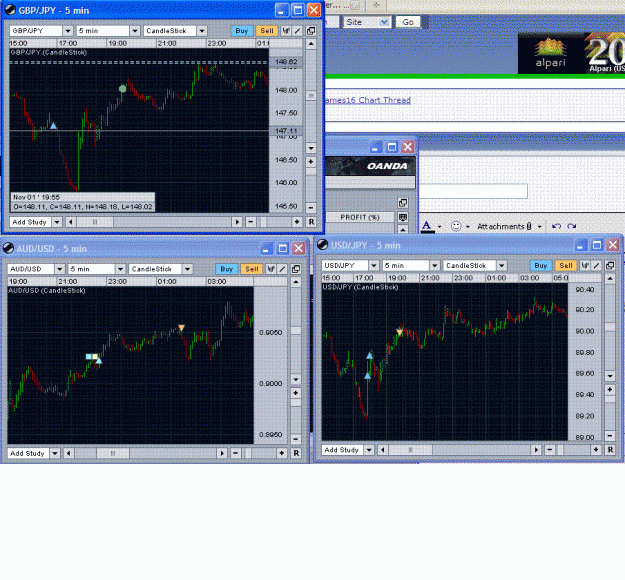Click Sell in the USD/JPY chart window
625x580 pixels.
(x=566, y=265)
